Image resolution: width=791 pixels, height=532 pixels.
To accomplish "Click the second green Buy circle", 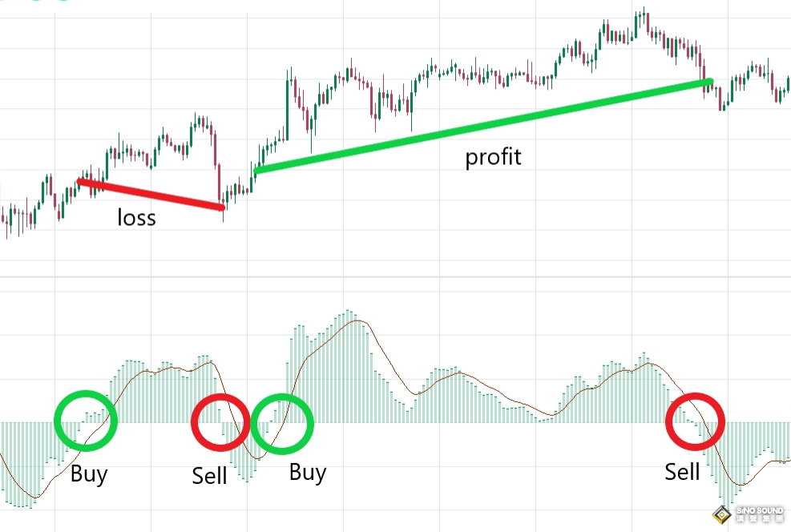I will (282, 425).
